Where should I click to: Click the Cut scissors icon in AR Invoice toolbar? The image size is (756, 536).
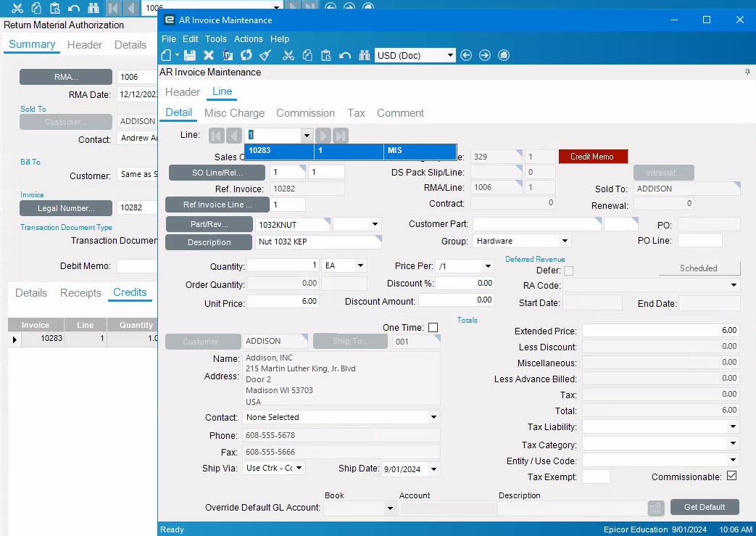288,55
